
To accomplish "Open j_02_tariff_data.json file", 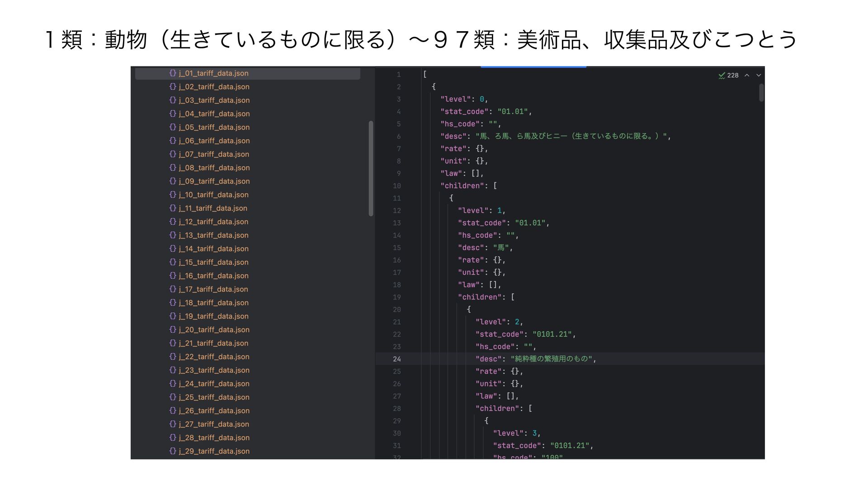I will 209,87.
